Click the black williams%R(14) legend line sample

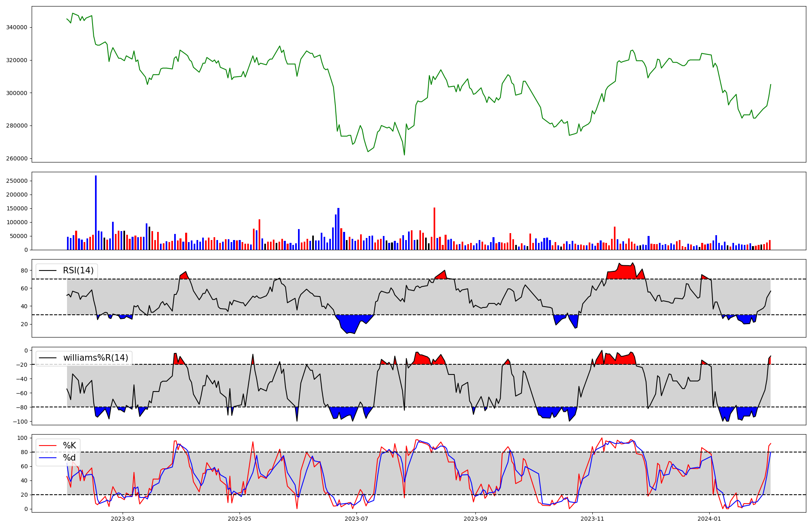[48, 358]
